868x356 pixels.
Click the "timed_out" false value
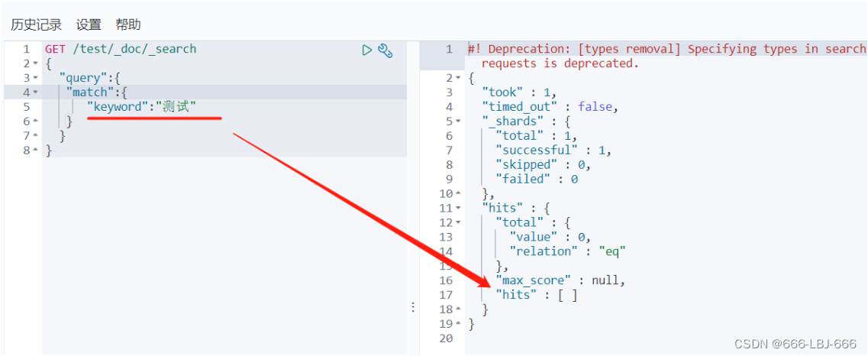click(595, 107)
